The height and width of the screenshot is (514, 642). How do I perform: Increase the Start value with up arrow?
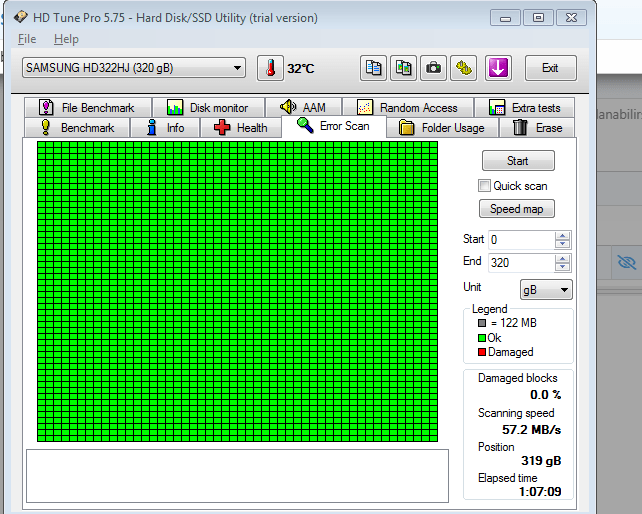point(563,236)
